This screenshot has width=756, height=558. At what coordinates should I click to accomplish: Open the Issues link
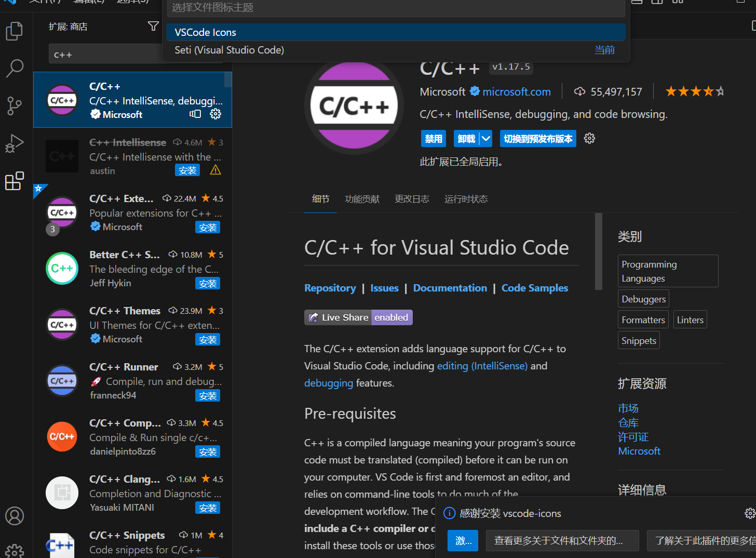[384, 288]
